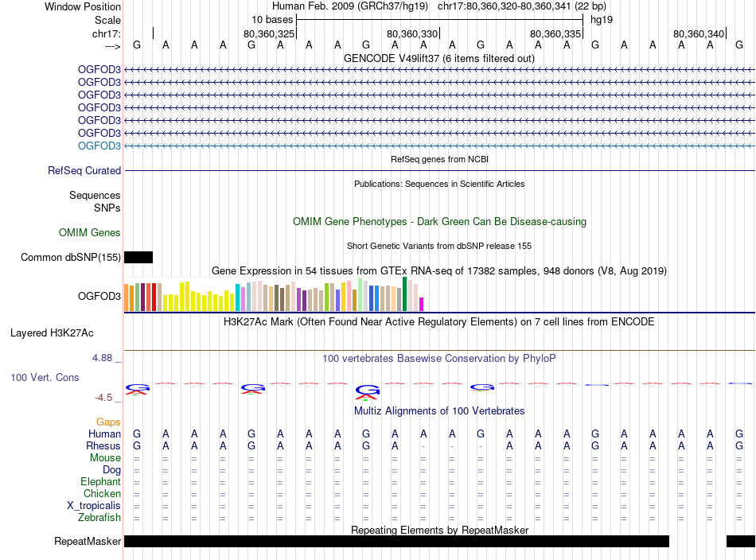
Task: Open Repeating Elements by RepeatMasker title
Action: [x=440, y=530]
